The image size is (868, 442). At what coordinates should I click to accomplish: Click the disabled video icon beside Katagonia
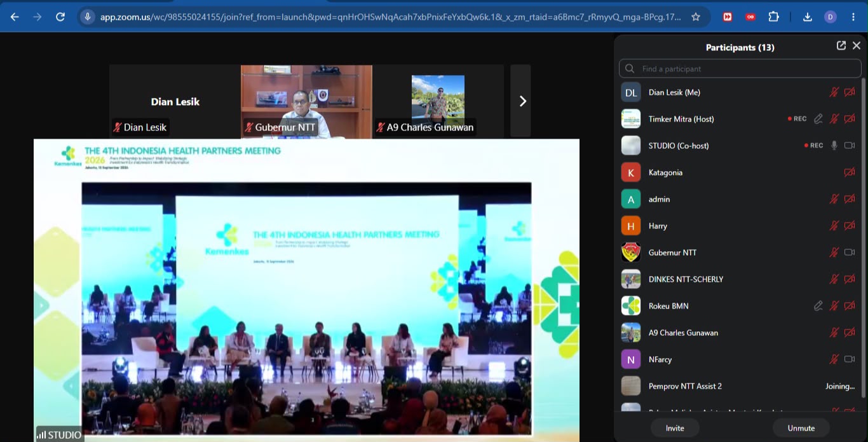click(850, 172)
